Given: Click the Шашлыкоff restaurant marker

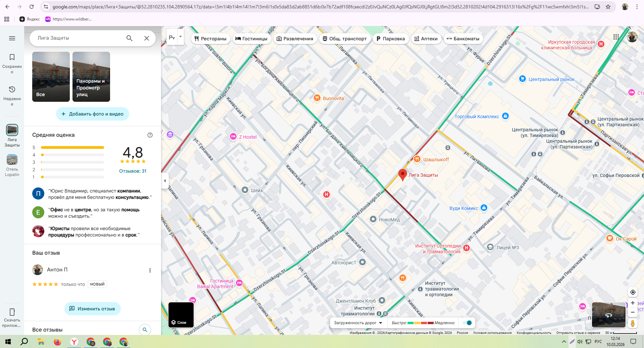Looking at the screenshot, I should pyautogui.click(x=417, y=159).
